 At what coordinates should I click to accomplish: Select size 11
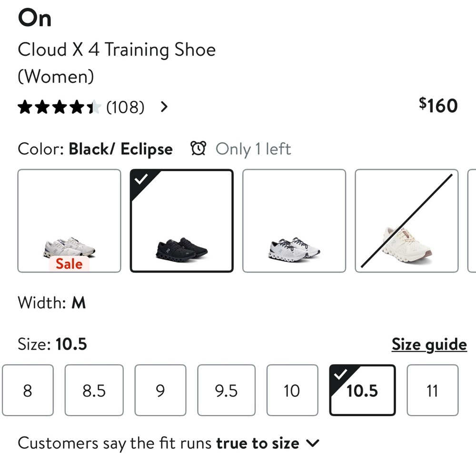pos(432,390)
